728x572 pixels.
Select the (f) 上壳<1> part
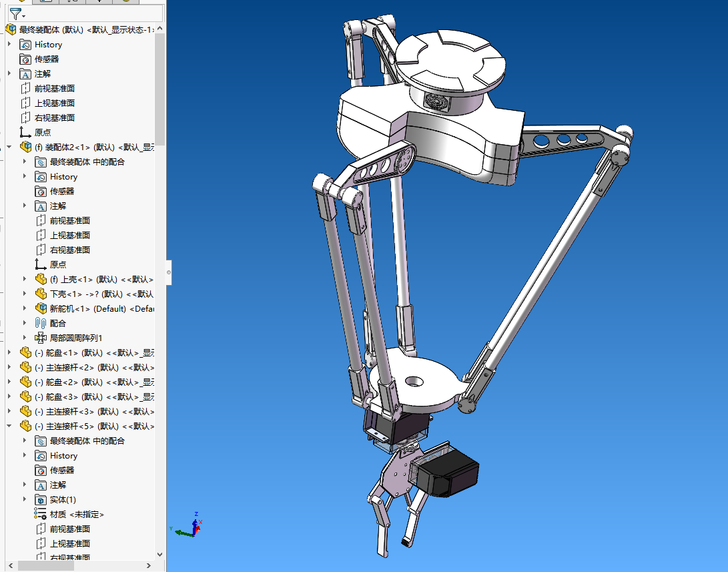point(100,279)
